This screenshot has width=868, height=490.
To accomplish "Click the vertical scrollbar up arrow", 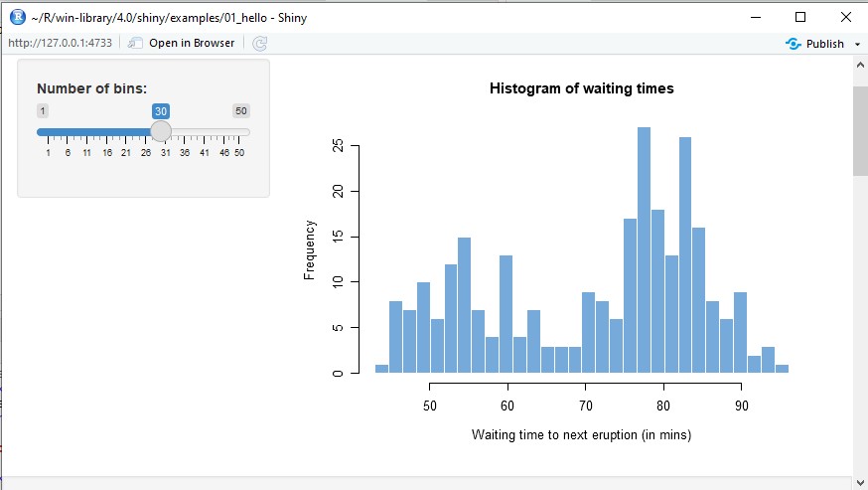I will click(x=860, y=65).
